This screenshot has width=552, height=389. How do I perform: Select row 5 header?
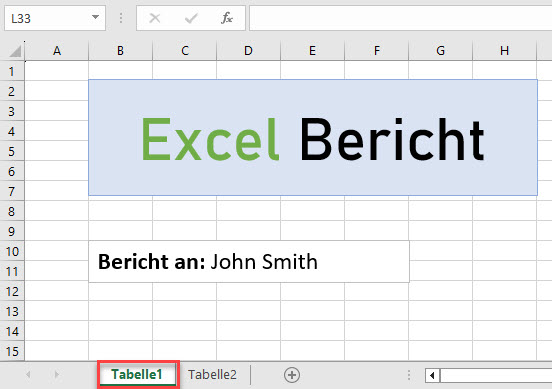coord(12,151)
